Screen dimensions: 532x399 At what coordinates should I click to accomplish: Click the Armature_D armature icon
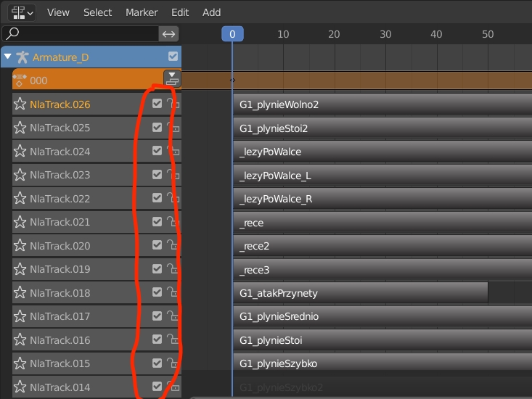[x=22, y=57]
